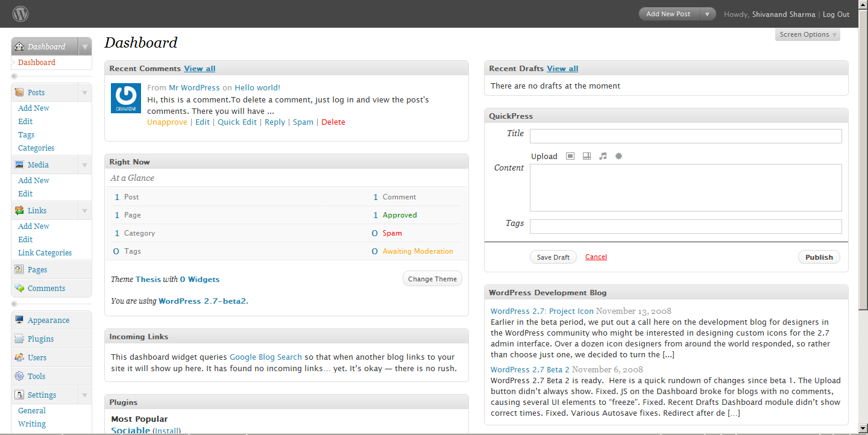Screen dimensions: 868x435
Task: Open Posts menu heading
Action: pos(36,92)
